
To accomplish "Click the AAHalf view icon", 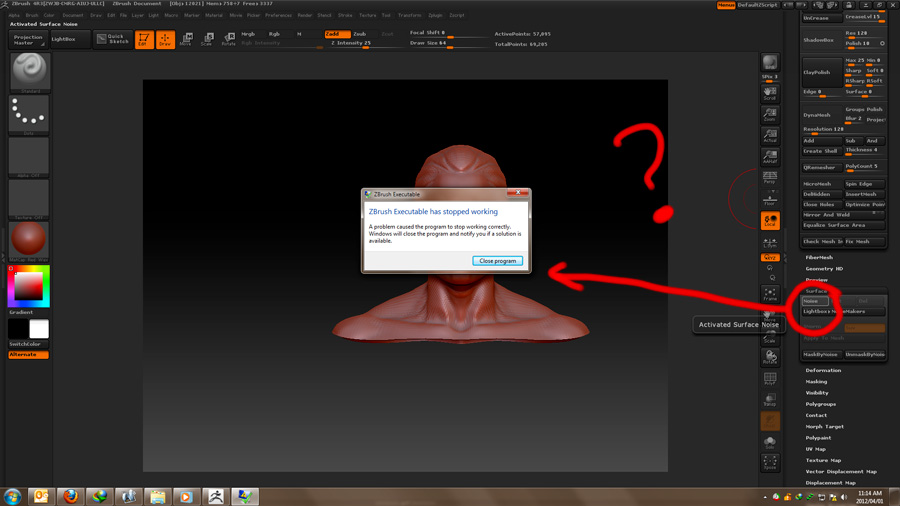I will (770, 156).
